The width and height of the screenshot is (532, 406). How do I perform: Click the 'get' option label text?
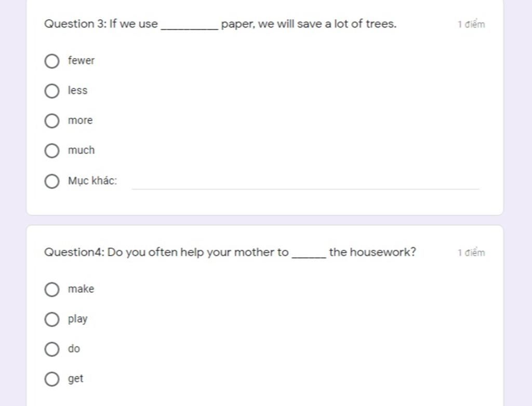pos(75,379)
